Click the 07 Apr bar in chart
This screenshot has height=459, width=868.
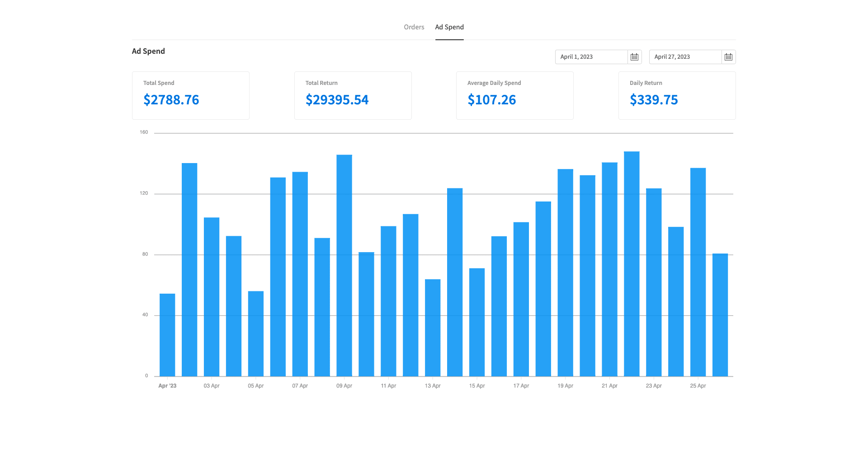tap(300, 274)
